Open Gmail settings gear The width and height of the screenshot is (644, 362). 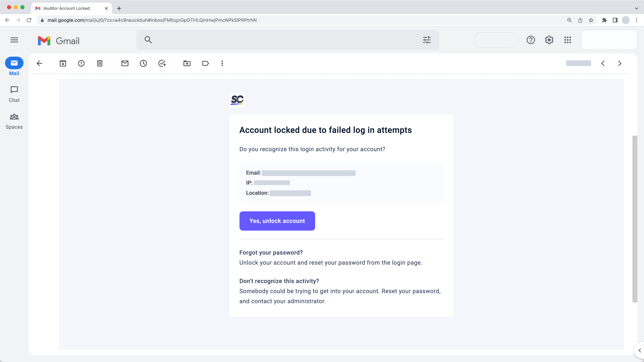(x=549, y=40)
